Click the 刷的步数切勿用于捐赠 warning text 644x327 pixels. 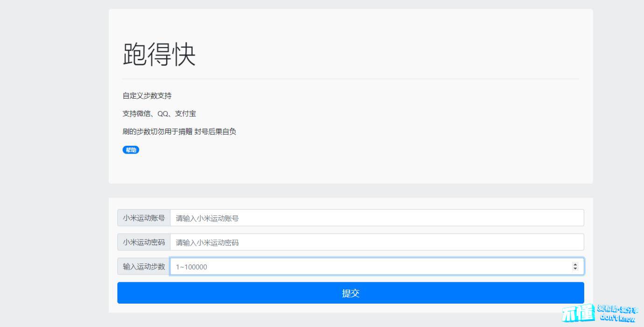(x=157, y=132)
